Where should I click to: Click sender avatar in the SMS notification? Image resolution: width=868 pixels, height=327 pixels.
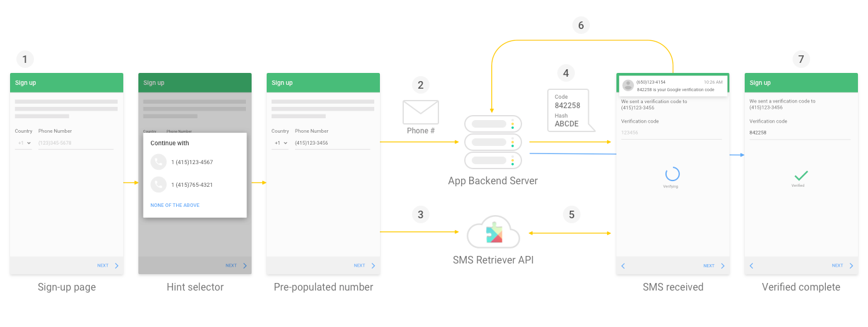click(628, 86)
